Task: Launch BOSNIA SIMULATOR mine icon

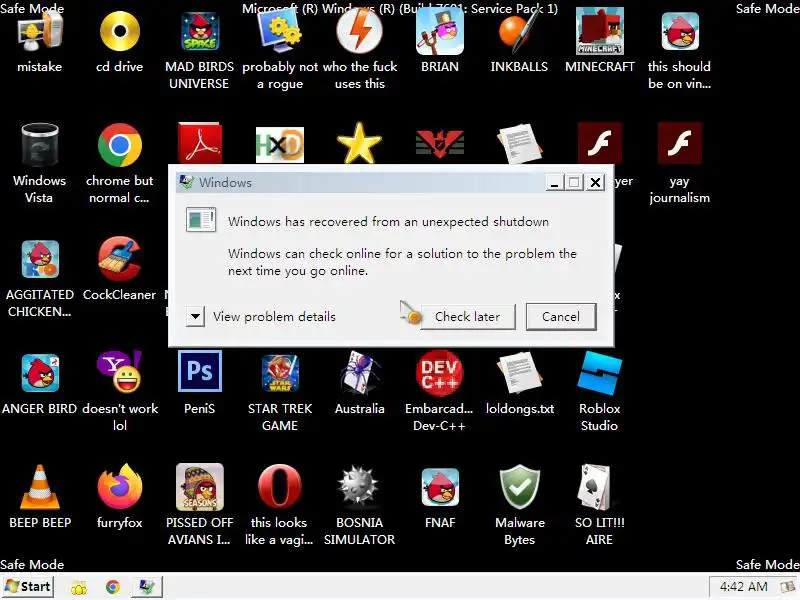Action: tap(360, 487)
